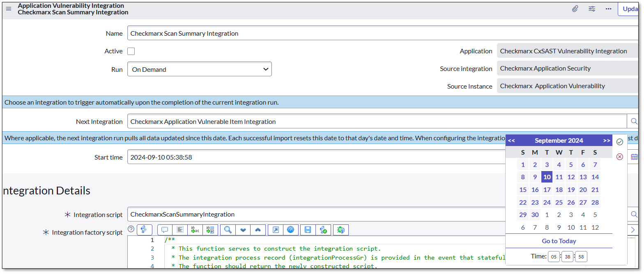Toggle the syntax editor script icon

(145, 230)
